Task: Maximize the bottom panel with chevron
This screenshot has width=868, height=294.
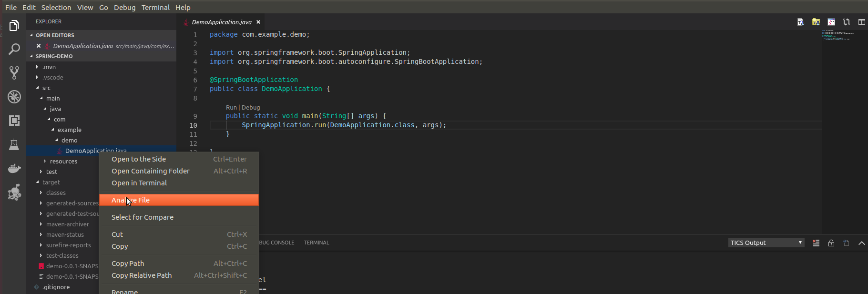Action: (x=862, y=243)
